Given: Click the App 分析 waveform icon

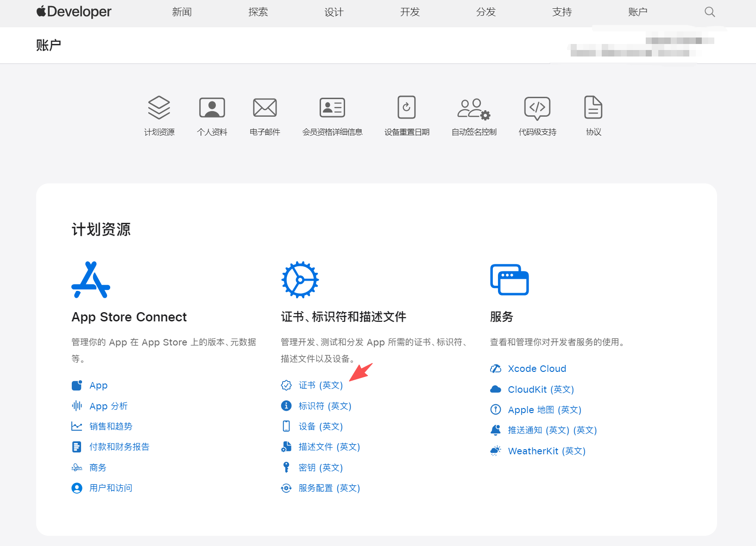Looking at the screenshot, I should coord(77,406).
